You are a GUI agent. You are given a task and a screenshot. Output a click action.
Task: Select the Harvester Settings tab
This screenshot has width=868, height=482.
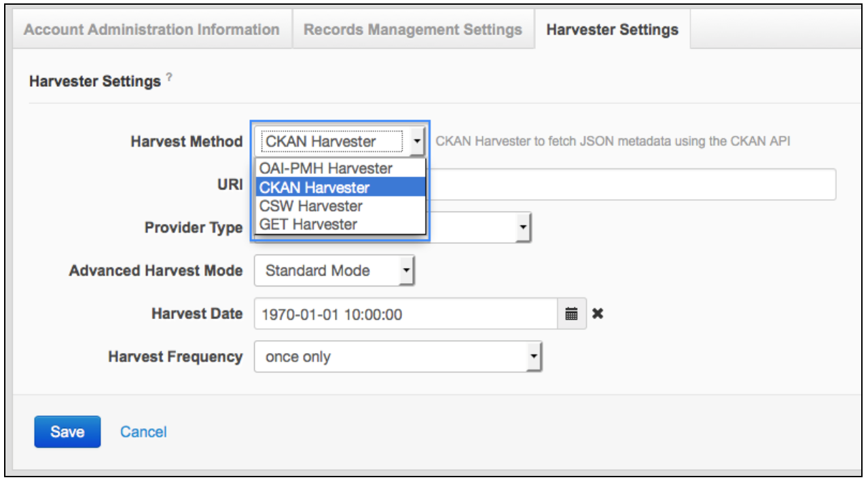click(x=612, y=30)
